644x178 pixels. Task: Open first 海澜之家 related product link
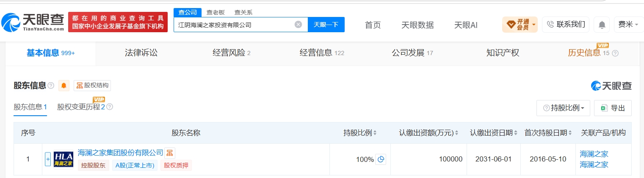pyautogui.click(x=594, y=154)
